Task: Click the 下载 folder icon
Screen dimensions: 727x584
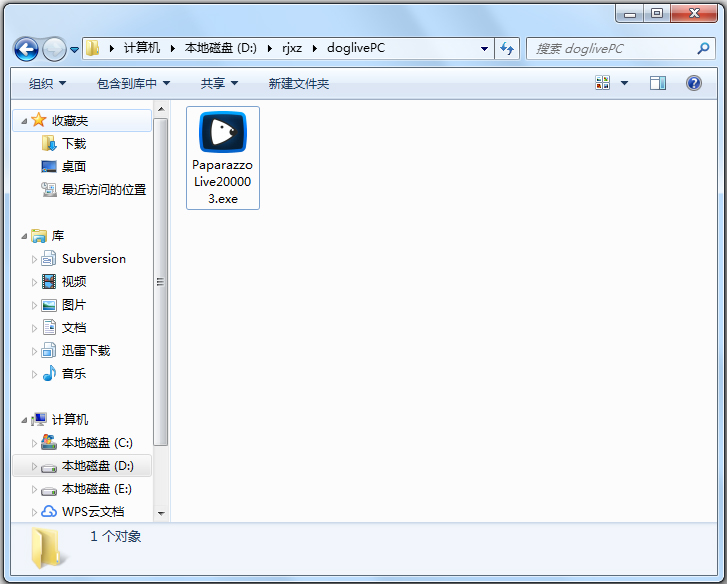Action: 49,143
